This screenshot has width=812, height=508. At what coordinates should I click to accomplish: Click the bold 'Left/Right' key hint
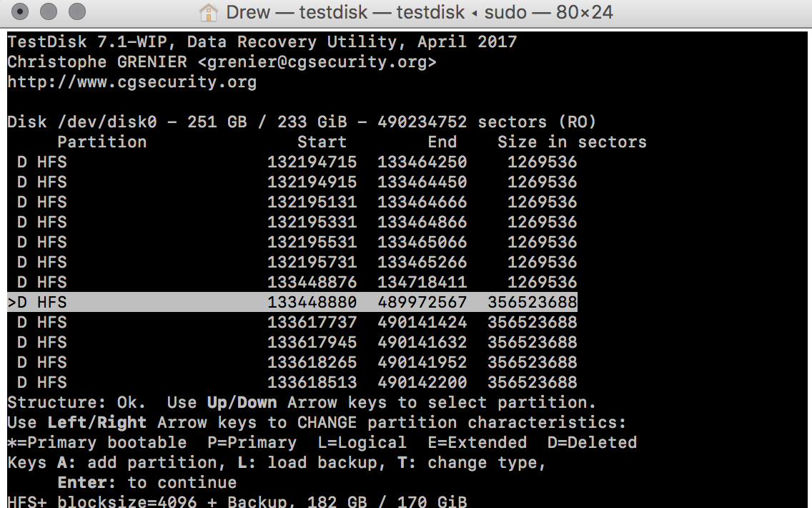coord(96,422)
